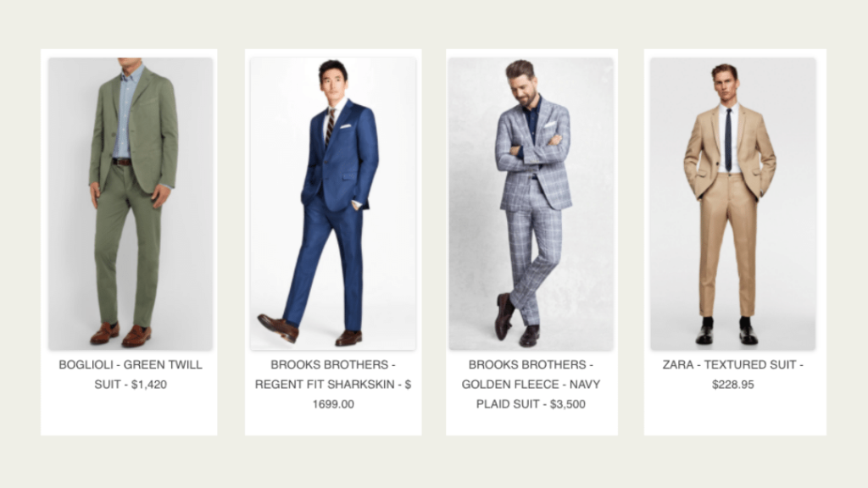Click the black shoes of Zara model
The height and width of the screenshot is (488, 868).
(x=726, y=334)
